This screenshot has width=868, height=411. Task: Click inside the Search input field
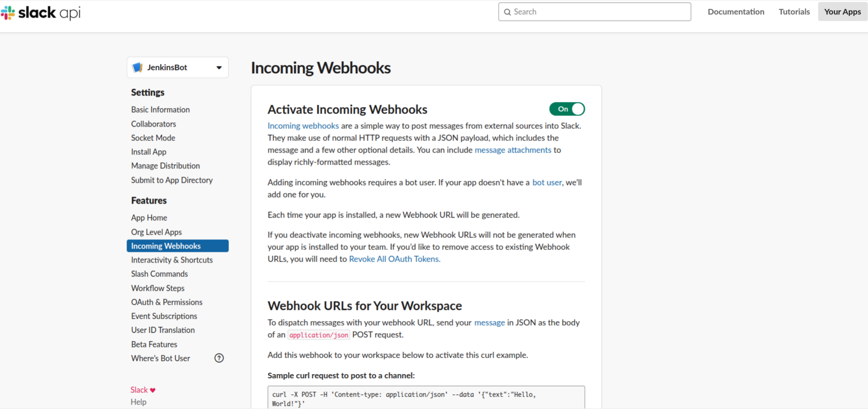595,12
